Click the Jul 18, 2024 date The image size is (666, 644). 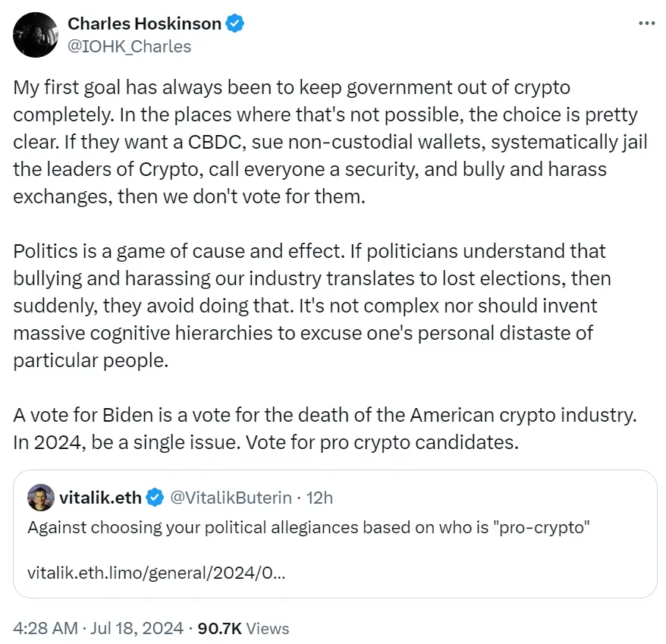click(136, 628)
